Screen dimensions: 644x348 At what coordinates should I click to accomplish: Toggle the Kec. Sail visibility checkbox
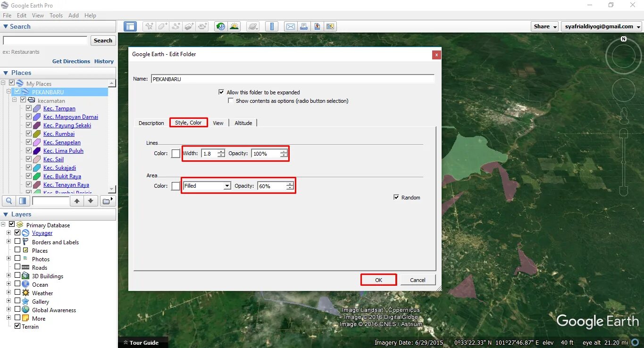coord(29,159)
